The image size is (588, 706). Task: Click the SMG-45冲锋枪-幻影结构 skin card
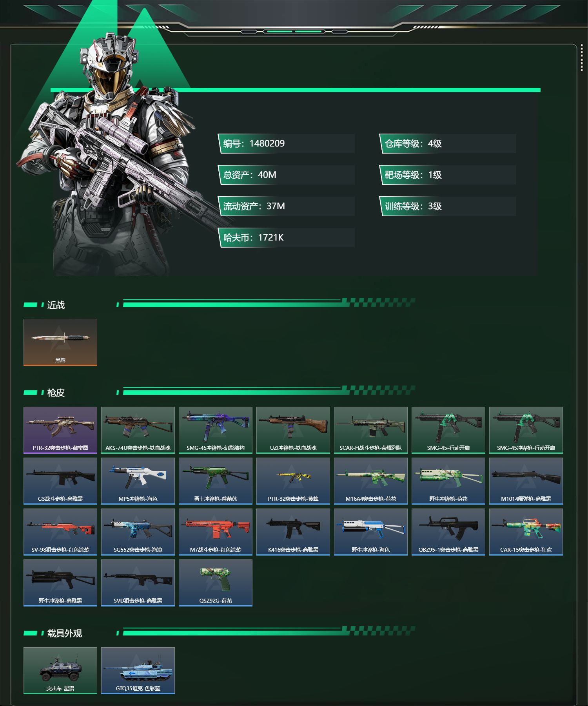[x=216, y=430]
